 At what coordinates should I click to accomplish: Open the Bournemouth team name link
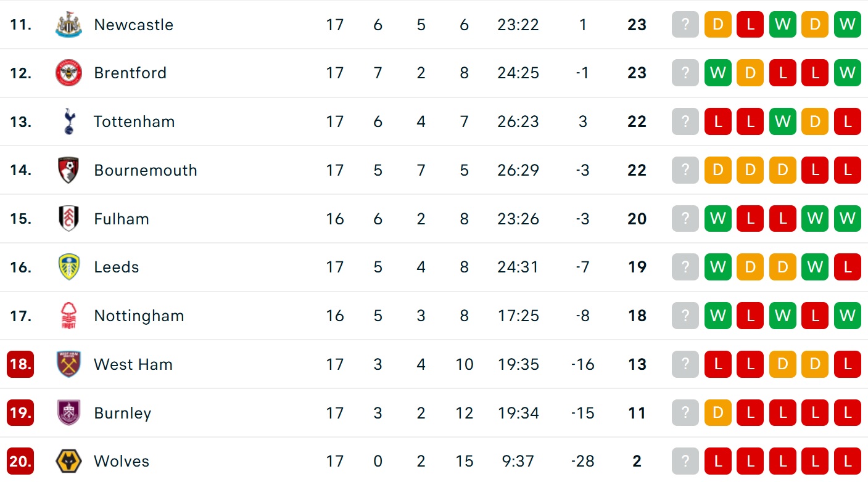[x=146, y=170]
